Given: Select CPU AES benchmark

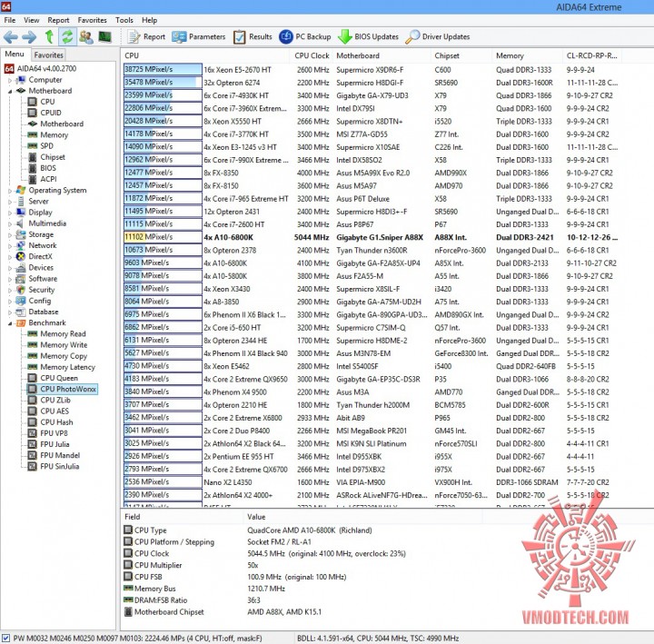Looking at the screenshot, I should pos(48,411).
